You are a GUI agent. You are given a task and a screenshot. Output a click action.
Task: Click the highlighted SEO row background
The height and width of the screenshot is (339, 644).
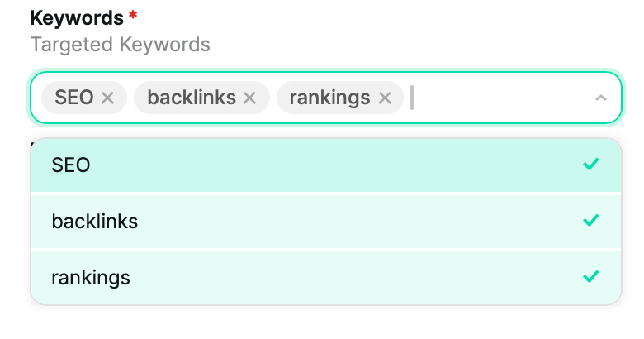(330, 165)
